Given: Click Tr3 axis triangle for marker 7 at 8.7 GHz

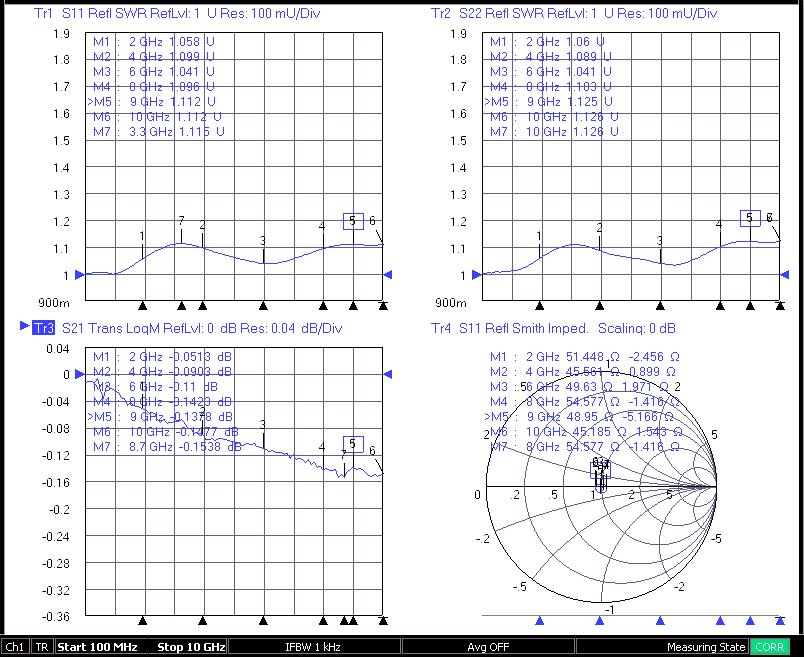Looking at the screenshot, I should 344,621.
